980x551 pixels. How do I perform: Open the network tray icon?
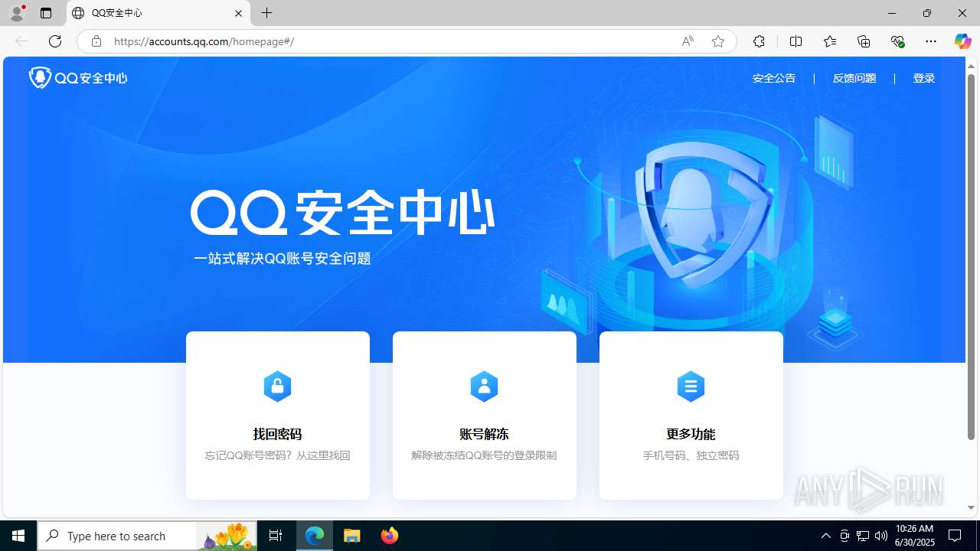coord(863,536)
